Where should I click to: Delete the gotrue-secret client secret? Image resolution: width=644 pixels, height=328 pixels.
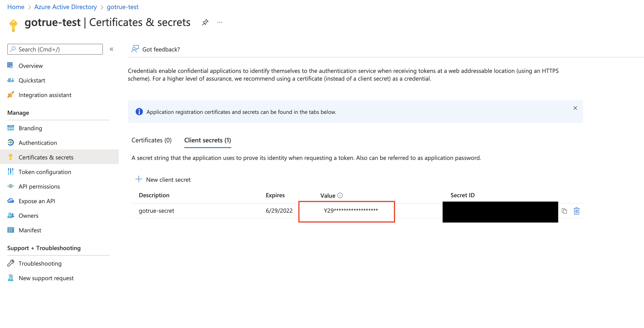pyautogui.click(x=576, y=211)
